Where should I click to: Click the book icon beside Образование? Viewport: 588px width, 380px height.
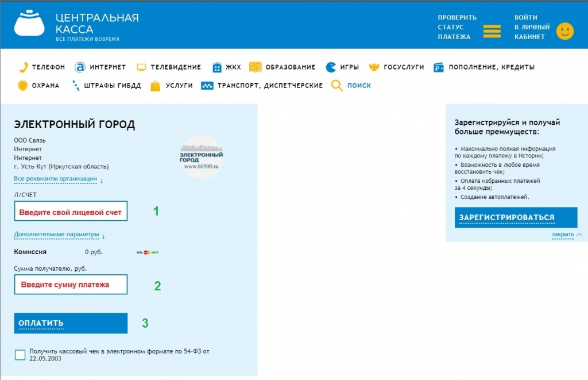(x=256, y=67)
